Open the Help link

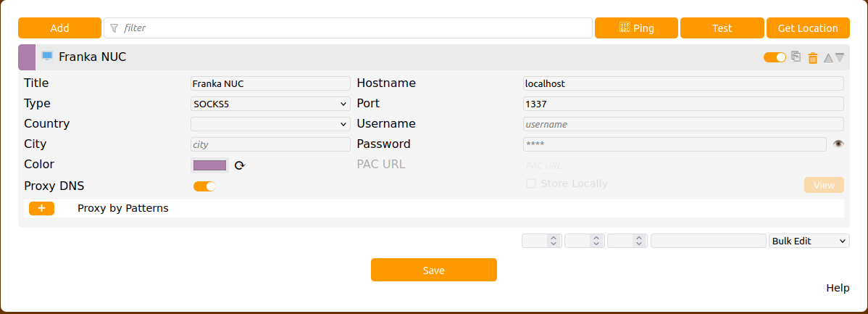pos(837,288)
